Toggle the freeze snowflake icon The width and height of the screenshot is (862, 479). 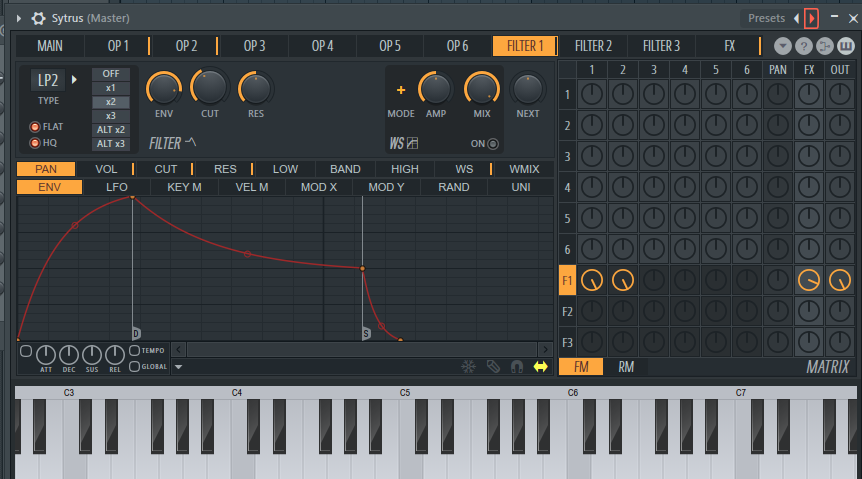point(468,367)
